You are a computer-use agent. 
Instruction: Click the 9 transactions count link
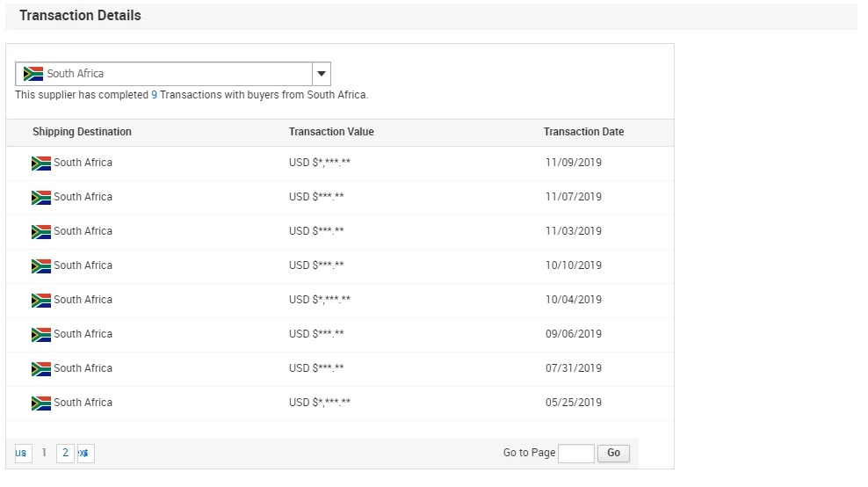[155, 95]
